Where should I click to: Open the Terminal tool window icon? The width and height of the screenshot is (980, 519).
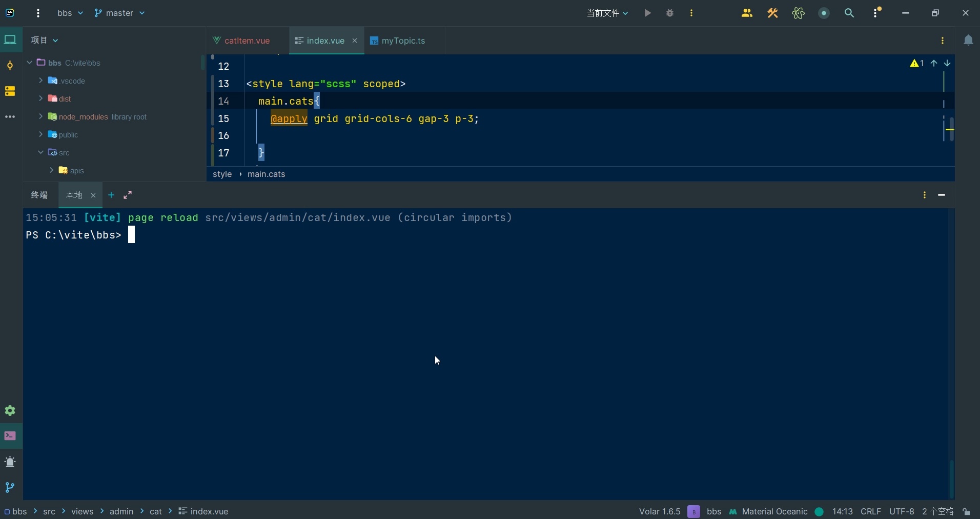pyautogui.click(x=10, y=436)
